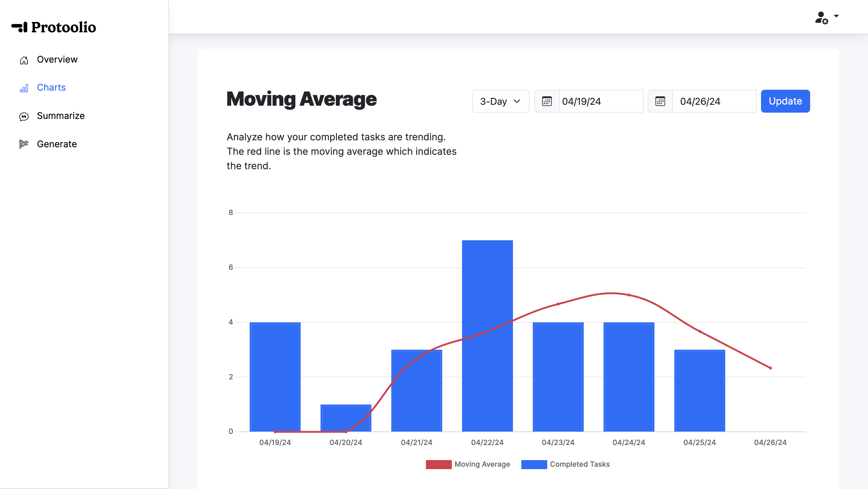Click the Protoolio logo

(54, 27)
